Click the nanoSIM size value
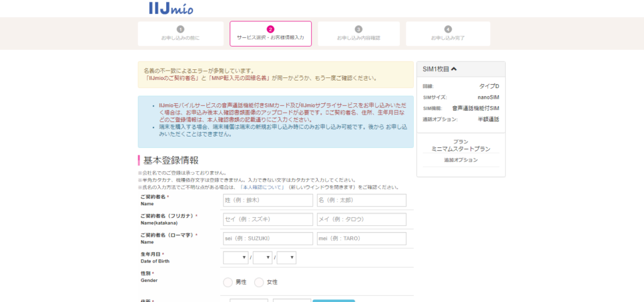Screen dimensions: 644x302 pos(488,98)
